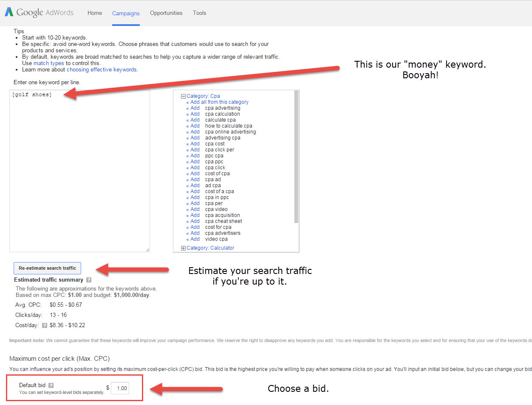Switch to the Home tab
Screen dimensions: 532x405
tap(94, 13)
